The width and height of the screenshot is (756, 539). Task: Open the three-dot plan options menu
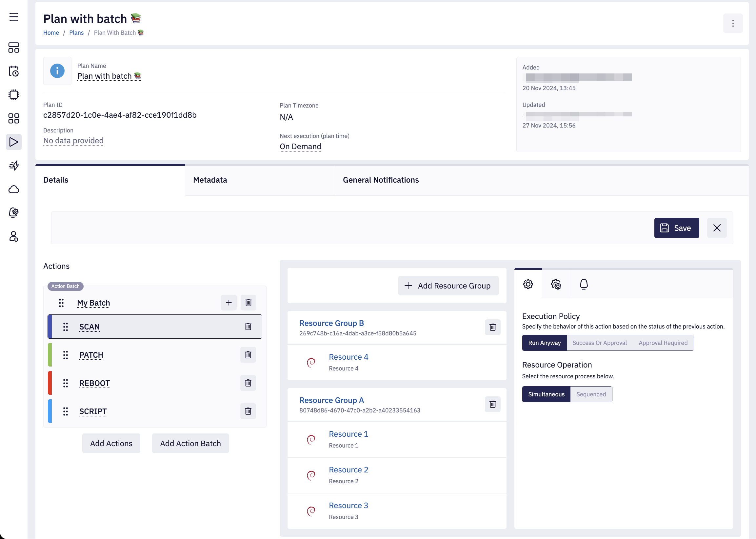pyautogui.click(x=733, y=23)
